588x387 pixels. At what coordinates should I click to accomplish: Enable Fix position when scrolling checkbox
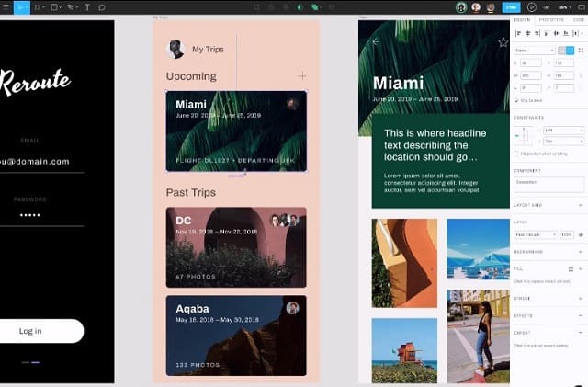[516, 154]
